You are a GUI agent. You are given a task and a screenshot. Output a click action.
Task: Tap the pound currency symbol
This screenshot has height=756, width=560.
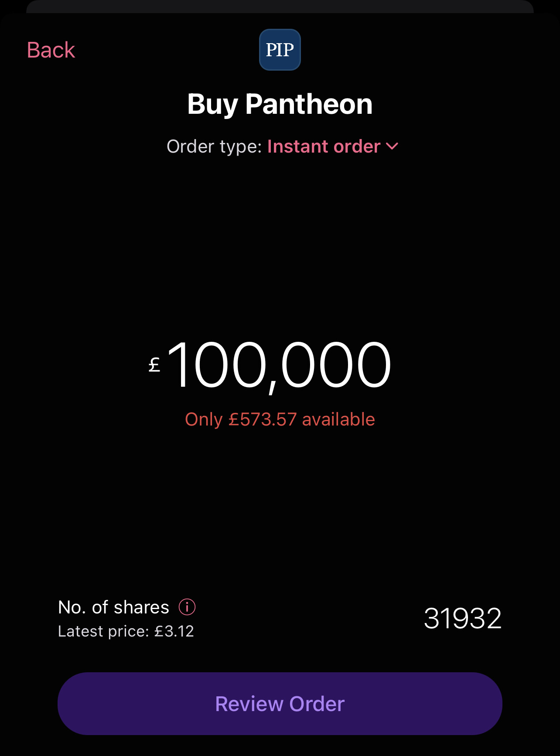(x=154, y=365)
